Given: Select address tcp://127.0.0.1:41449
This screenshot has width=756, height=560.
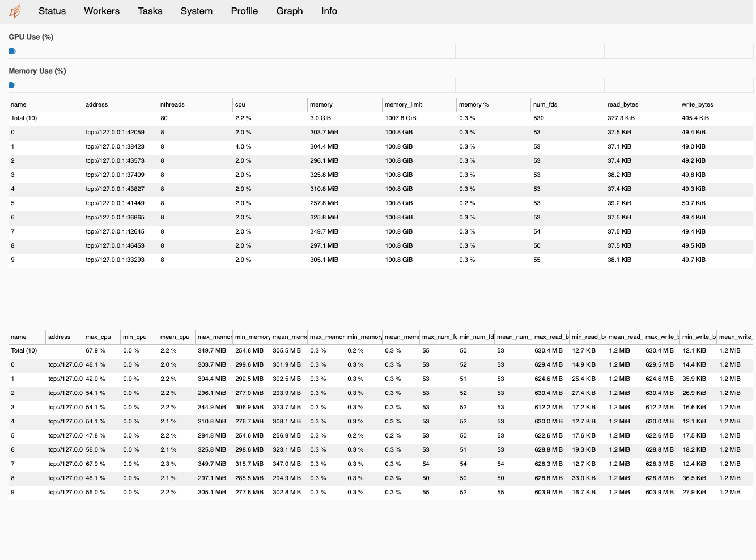Looking at the screenshot, I should pyautogui.click(x=115, y=203).
